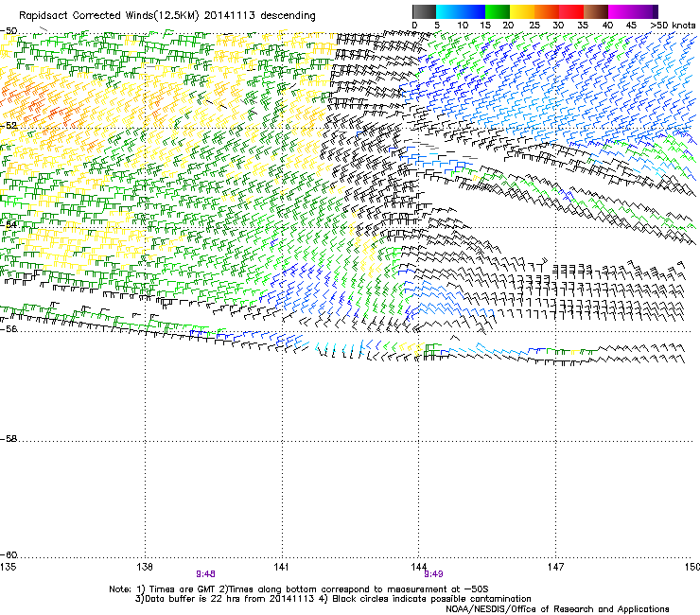Screen dimensions: 700x615
Task: Click the 'NOAA/NESDIS/Office of Research and Applications' credit
Action: pyautogui.click(x=557, y=609)
